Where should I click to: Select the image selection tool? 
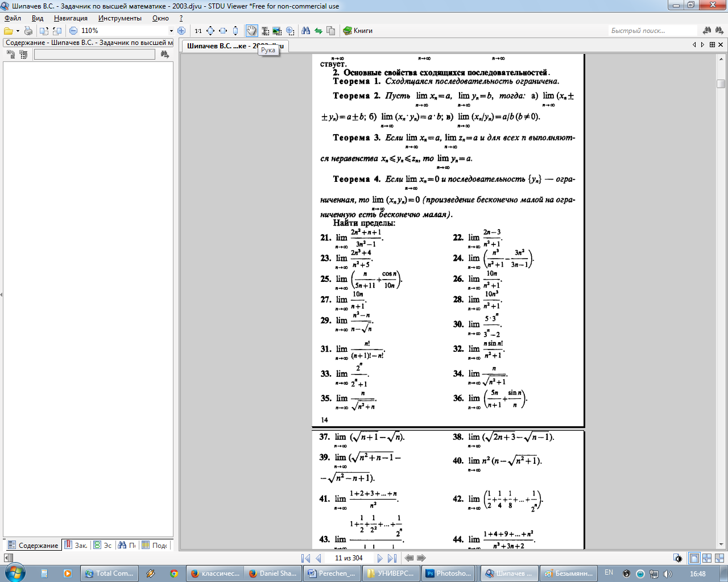click(x=277, y=31)
